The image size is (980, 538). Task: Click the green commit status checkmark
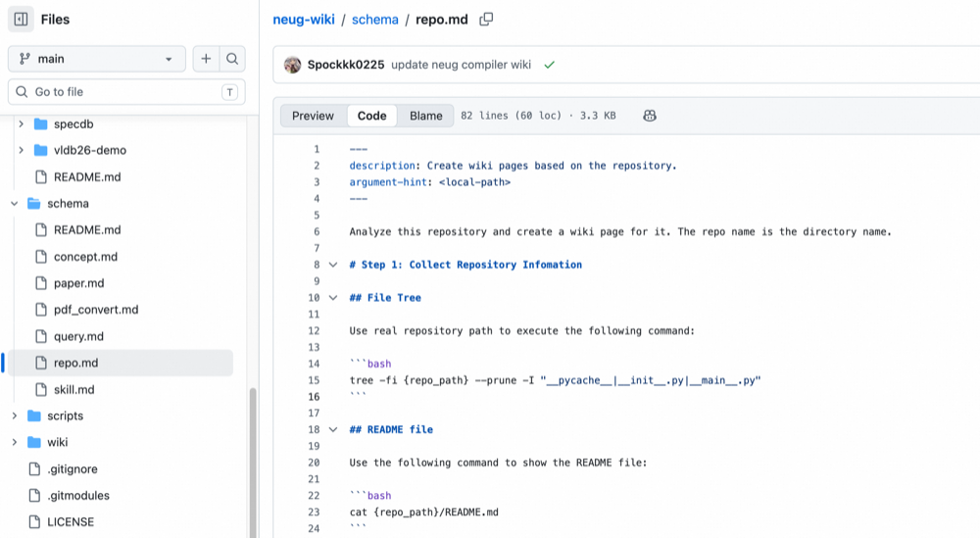[x=550, y=65]
